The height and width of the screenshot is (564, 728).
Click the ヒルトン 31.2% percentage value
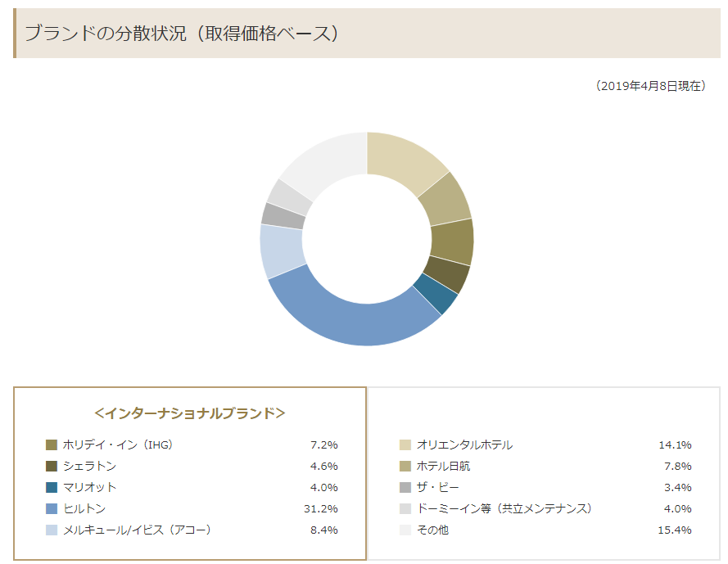321,509
